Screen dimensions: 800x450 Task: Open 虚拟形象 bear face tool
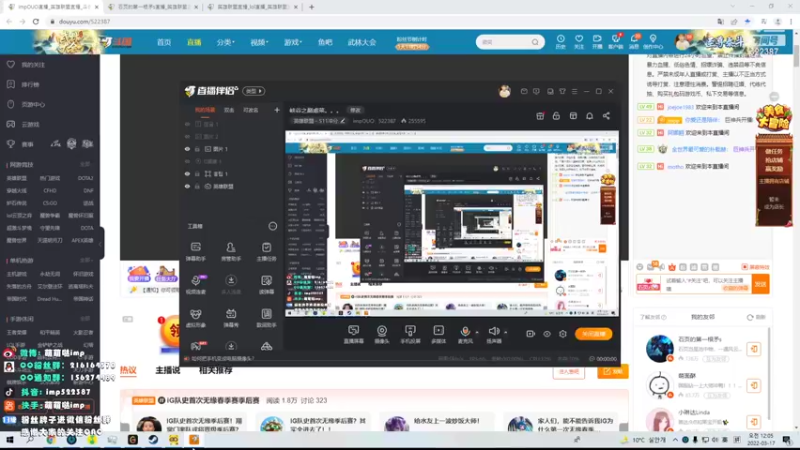pyautogui.click(x=195, y=318)
